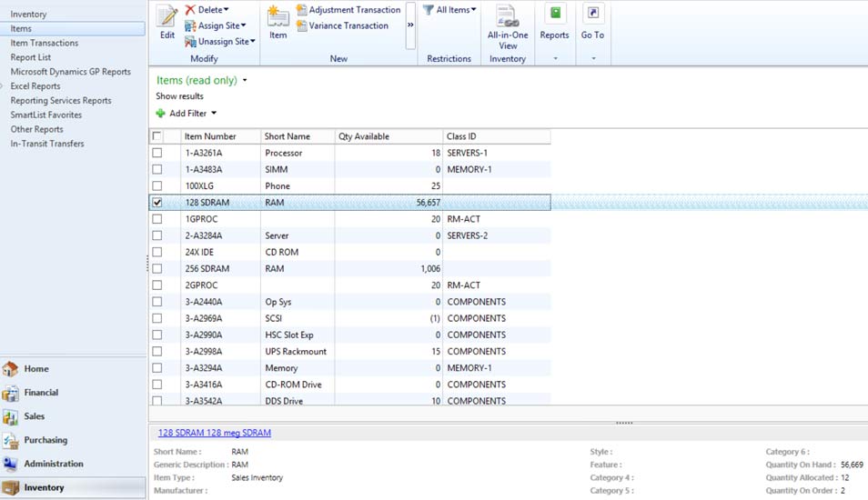
Task: Click the preview pane splitter grip dots
Action: (x=624, y=423)
